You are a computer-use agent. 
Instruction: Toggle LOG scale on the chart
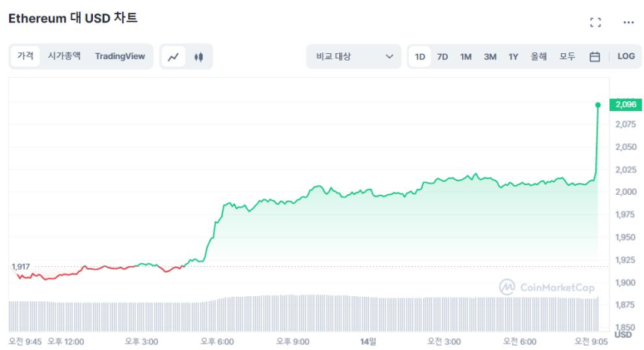coord(626,56)
